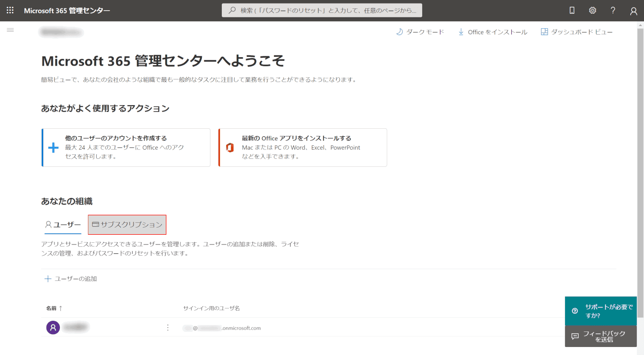
Task: Open the mobile app phone icon
Action: 572,11
